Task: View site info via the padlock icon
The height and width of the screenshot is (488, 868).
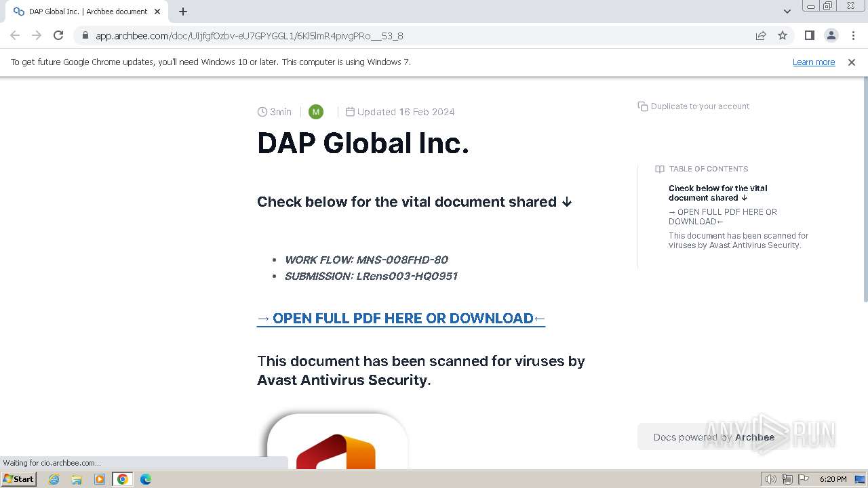Action: tap(85, 35)
